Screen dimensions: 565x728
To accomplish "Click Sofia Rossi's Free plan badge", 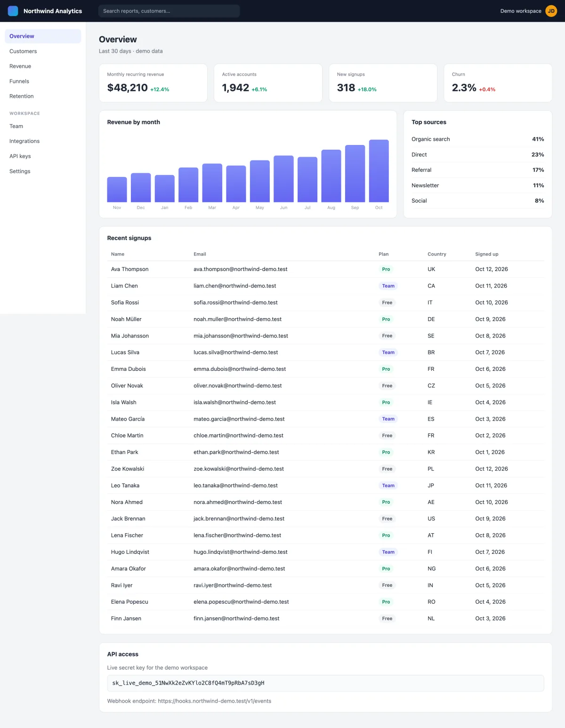I will (x=387, y=303).
